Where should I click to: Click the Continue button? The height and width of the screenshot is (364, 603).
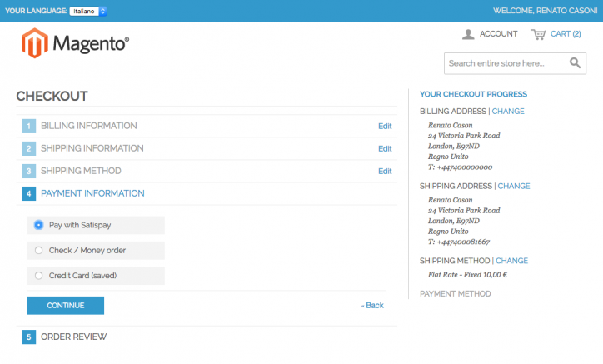pos(65,306)
